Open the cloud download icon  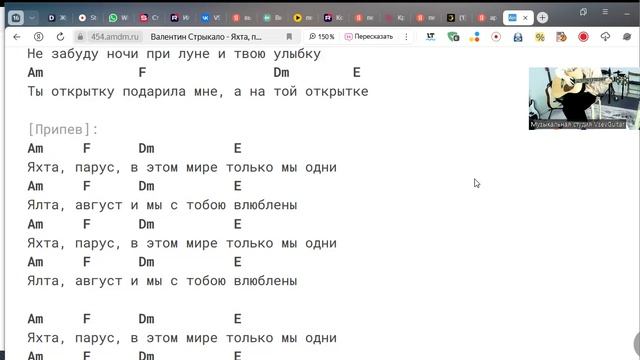[605, 37]
